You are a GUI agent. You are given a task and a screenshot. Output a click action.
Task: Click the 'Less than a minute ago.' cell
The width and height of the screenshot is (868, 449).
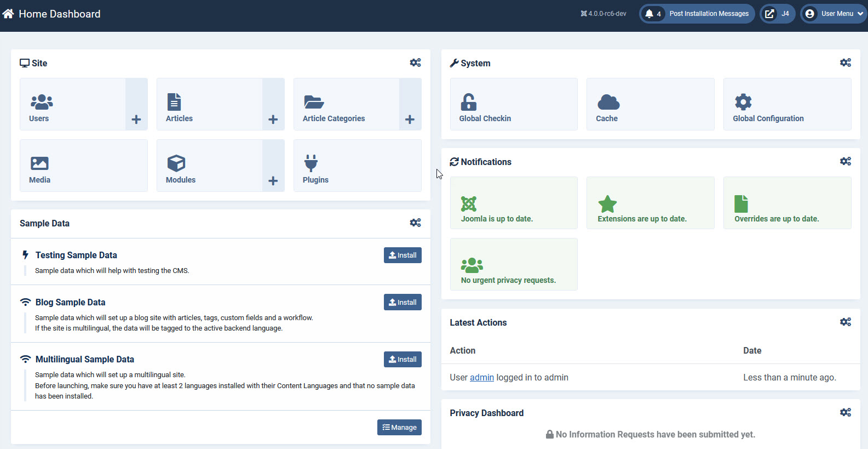(790, 377)
